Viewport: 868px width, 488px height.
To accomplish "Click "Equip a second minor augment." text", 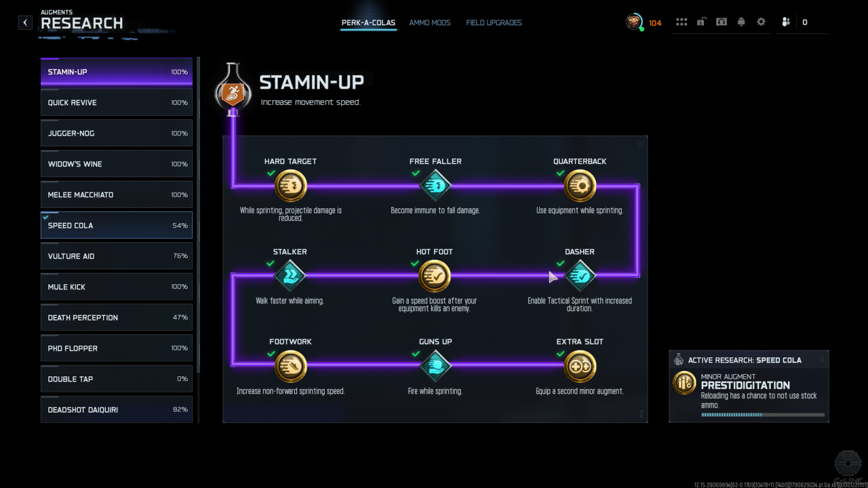I will [x=580, y=391].
